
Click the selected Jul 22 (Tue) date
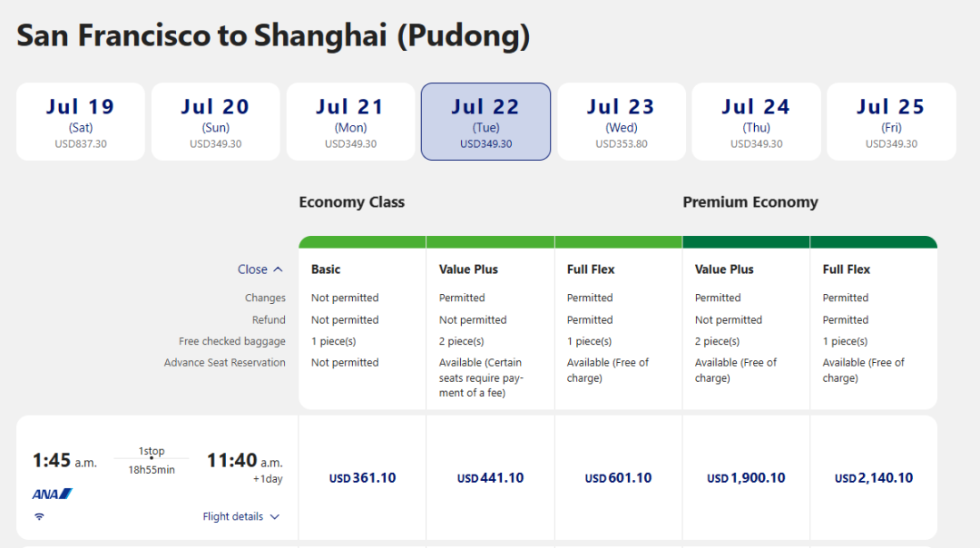[485, 122]
